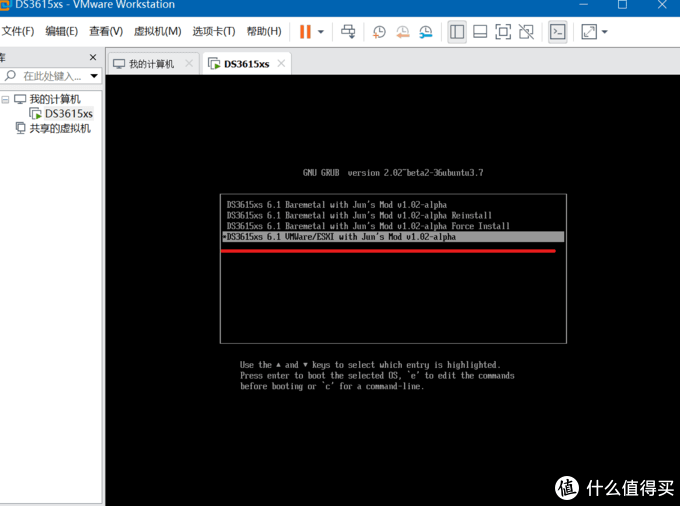Select GRUB entry Baremetal v1.02-alpha
The width and height of the screenshot is (680, 506).
coord(337,205)
